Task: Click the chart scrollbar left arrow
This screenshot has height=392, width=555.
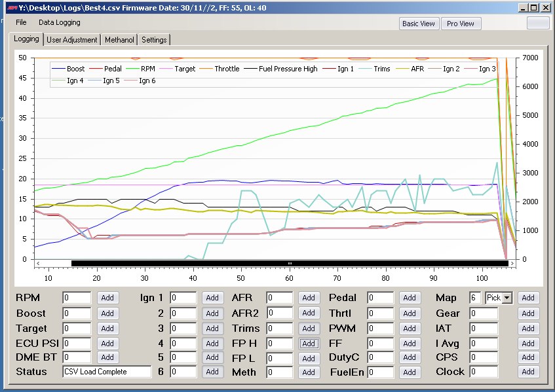Action: [38, 263]
